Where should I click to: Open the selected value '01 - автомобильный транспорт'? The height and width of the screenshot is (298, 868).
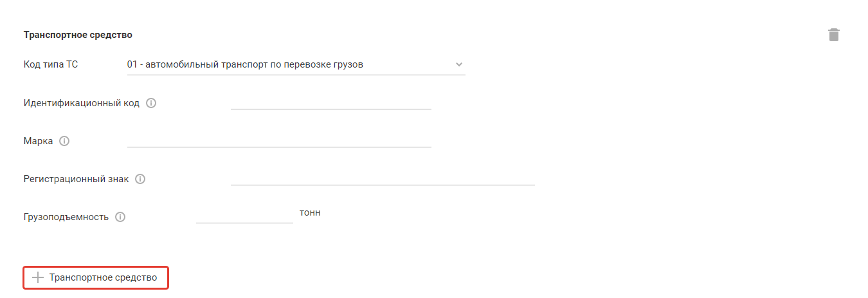246,64
